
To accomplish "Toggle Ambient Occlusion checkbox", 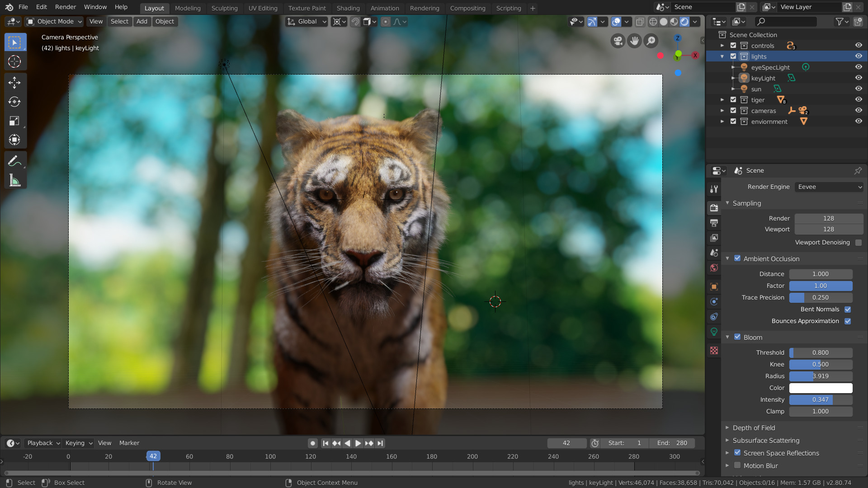I will click(x=737, y=258).
